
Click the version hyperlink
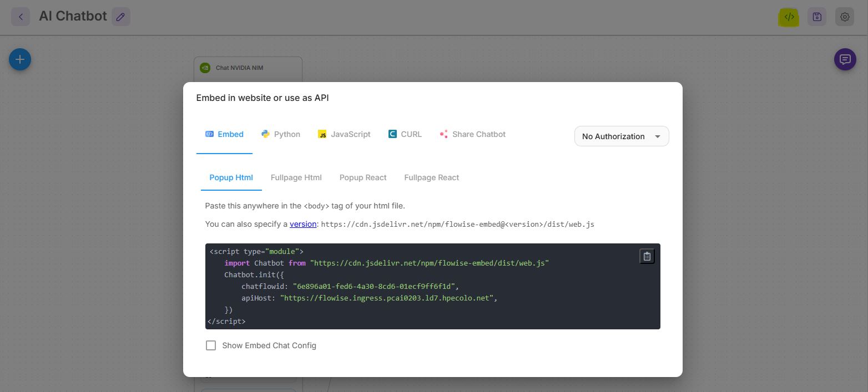point(303,224)
